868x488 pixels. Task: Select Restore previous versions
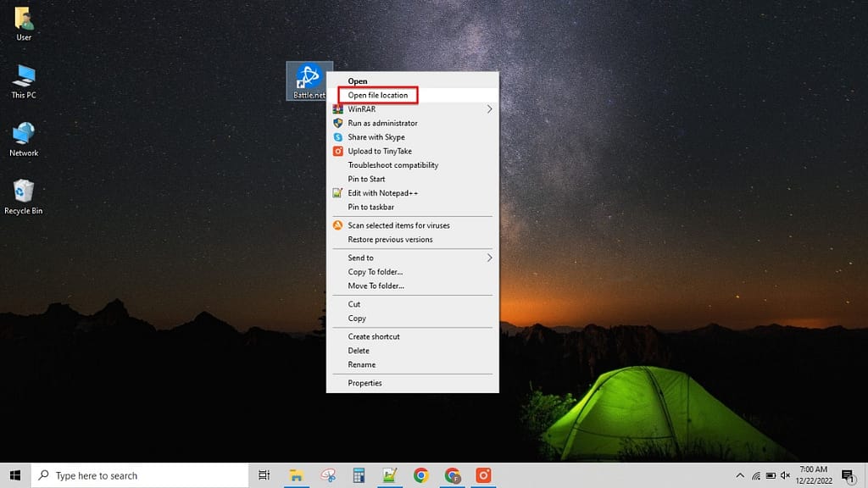click(413, 240)
